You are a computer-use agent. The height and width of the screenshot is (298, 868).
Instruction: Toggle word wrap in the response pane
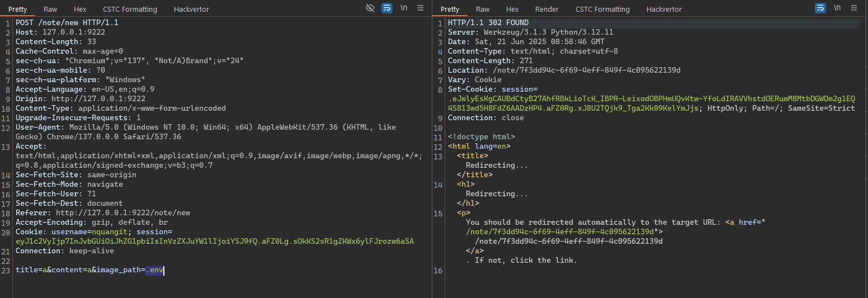pos(820,8)
